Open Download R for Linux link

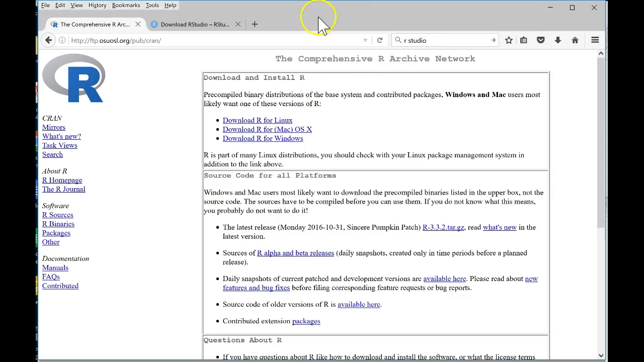pyautogui.click(x=258, y=120)
